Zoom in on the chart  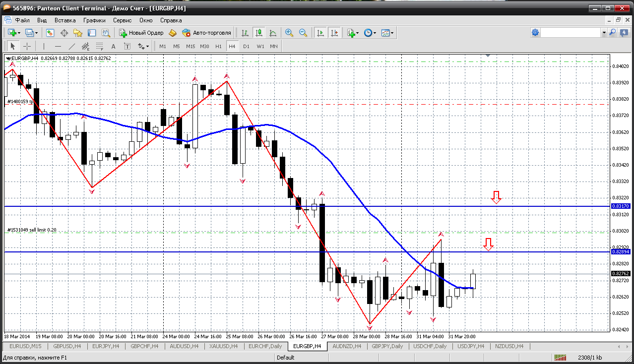(x=289, y=33)
